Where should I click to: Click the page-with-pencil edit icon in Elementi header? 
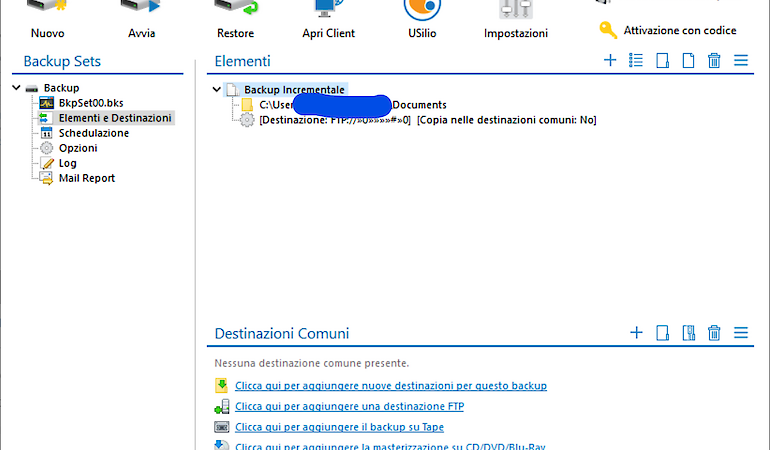pos(662,60)
